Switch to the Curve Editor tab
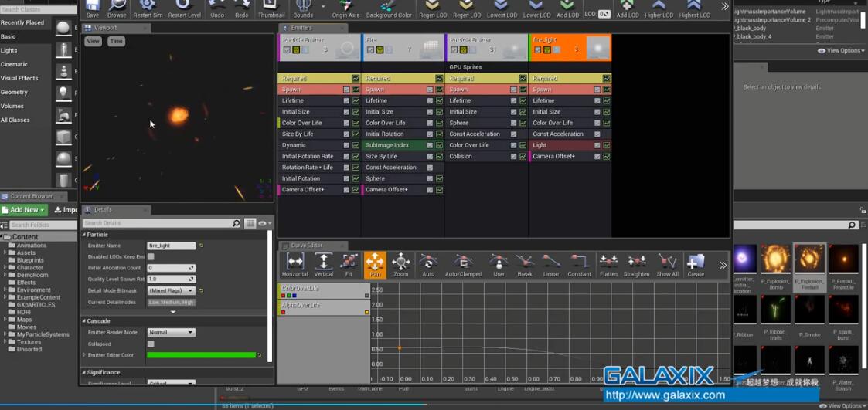The image size is (868, 410). [306, 246]
